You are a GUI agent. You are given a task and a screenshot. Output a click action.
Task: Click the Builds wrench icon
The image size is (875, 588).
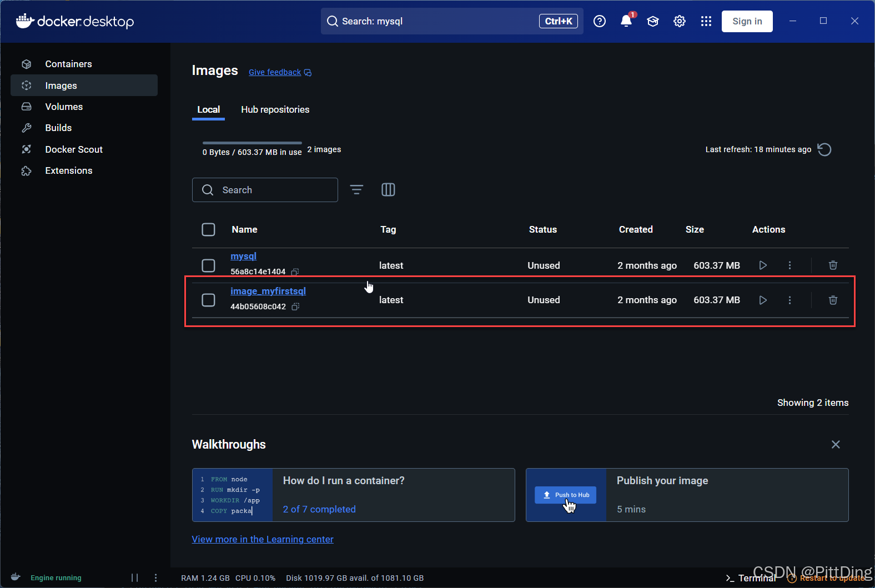[26, 128]
